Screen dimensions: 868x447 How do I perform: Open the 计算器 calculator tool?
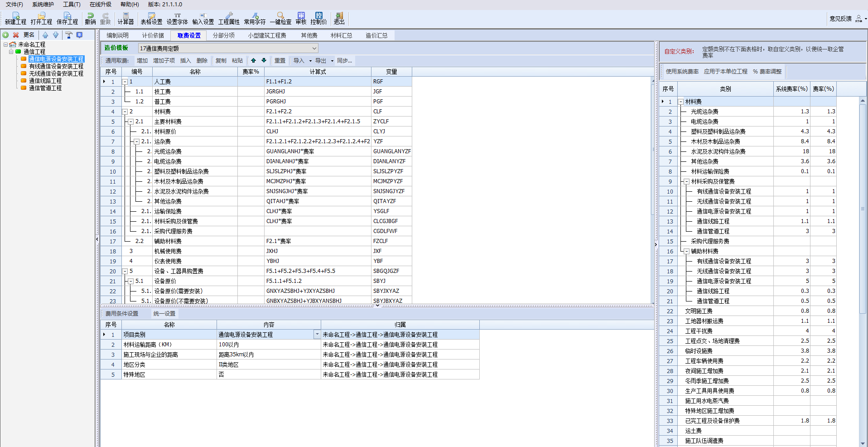click(125, 19)
